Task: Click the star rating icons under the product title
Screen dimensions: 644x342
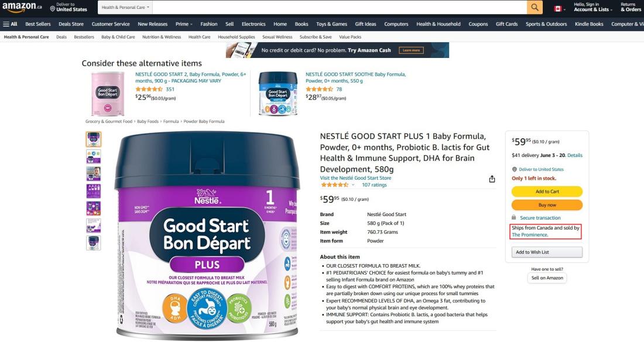Action: pyautogui.click(x=334, y=185)
